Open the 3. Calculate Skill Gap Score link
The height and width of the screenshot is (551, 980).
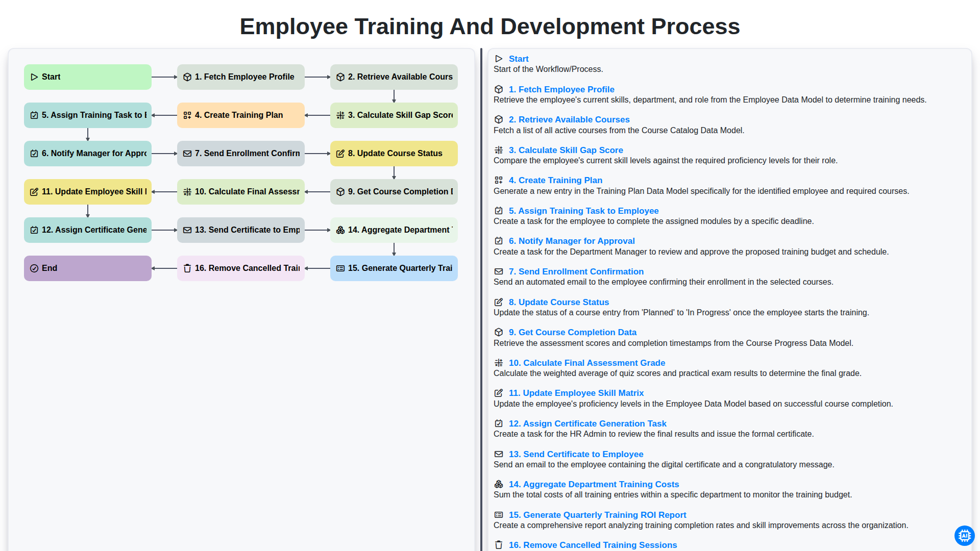[x=566, y=150]
